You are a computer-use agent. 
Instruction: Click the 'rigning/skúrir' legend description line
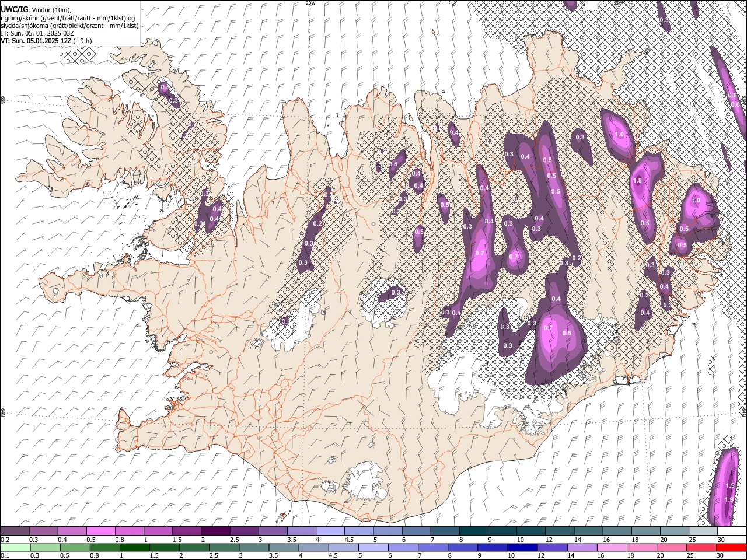click(x=68, y=18)
